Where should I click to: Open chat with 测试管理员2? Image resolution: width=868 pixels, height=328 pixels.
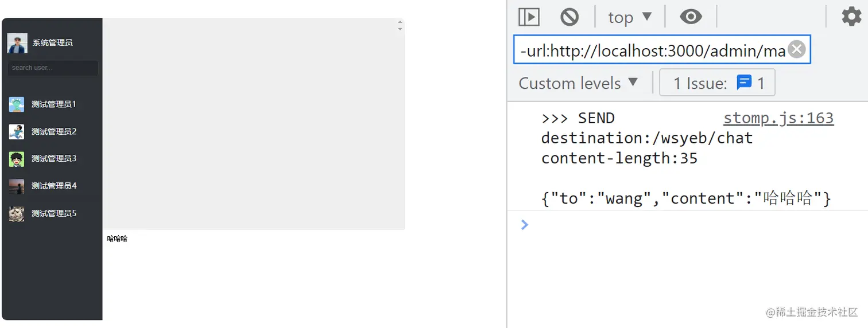point(54,131)
